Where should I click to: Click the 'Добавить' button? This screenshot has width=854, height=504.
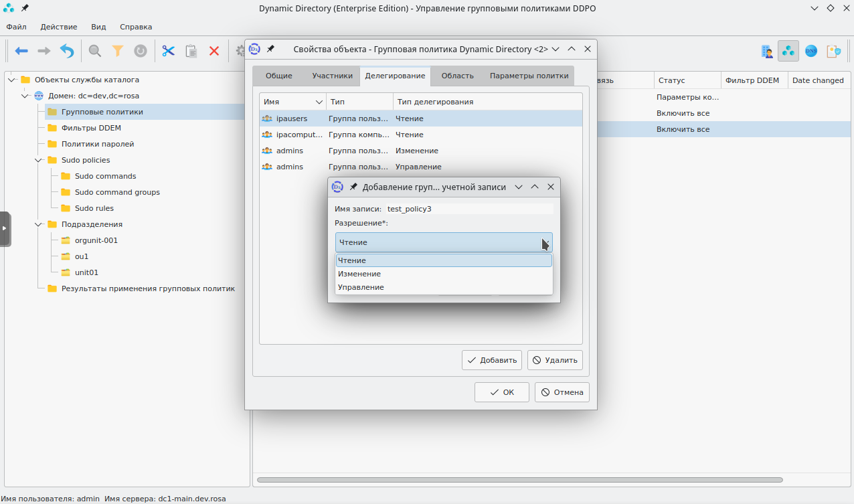pos(491,360)
